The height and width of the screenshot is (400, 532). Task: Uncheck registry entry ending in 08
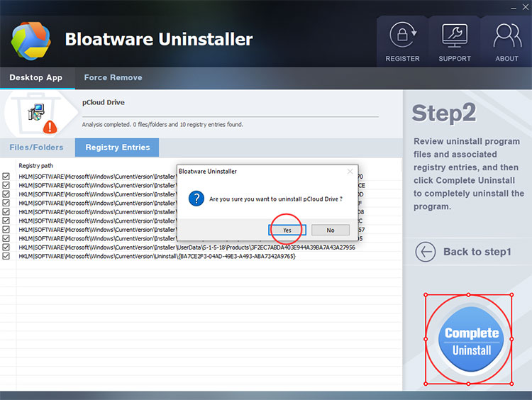(6, 212)
